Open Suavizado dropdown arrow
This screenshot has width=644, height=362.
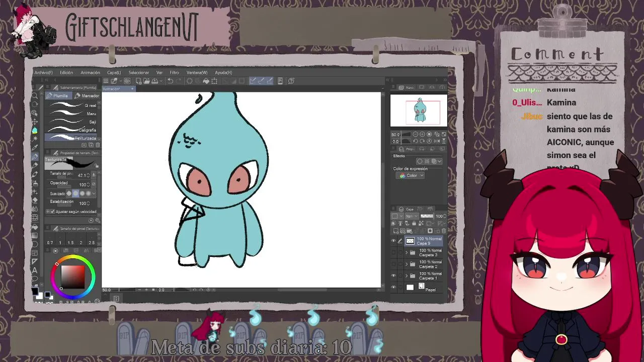point(94,194)
